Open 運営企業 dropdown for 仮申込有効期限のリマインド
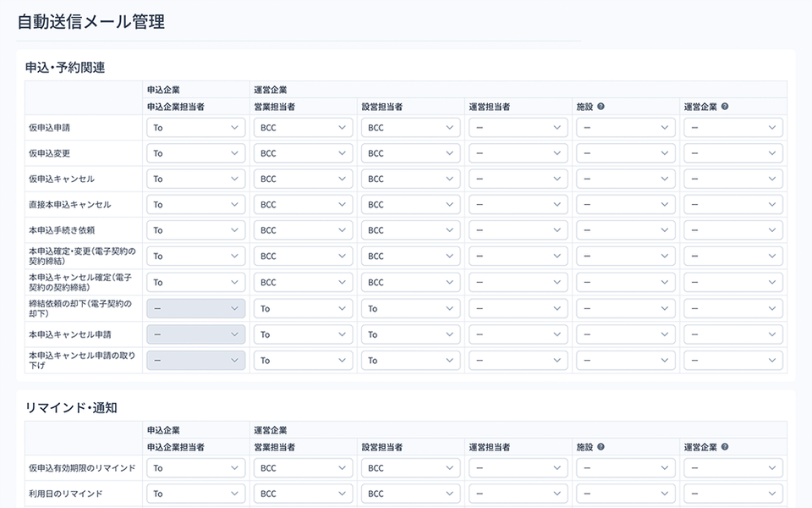 pyautogui.click(x=732, y=467)
